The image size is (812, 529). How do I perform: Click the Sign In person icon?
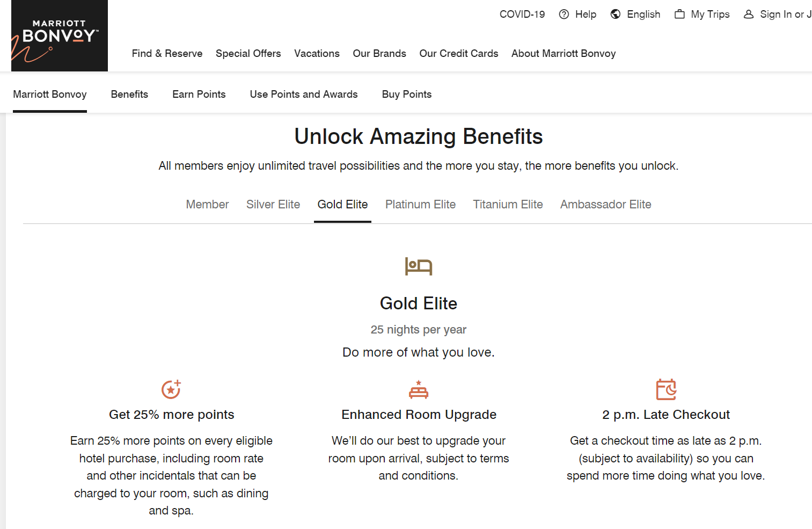(x=748, y=15)
